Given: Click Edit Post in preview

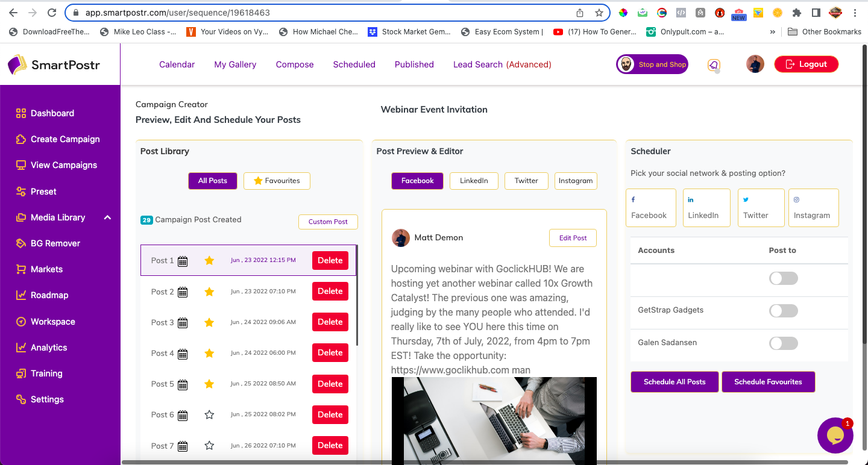Looking at the screenshot, I should (573, 238).
